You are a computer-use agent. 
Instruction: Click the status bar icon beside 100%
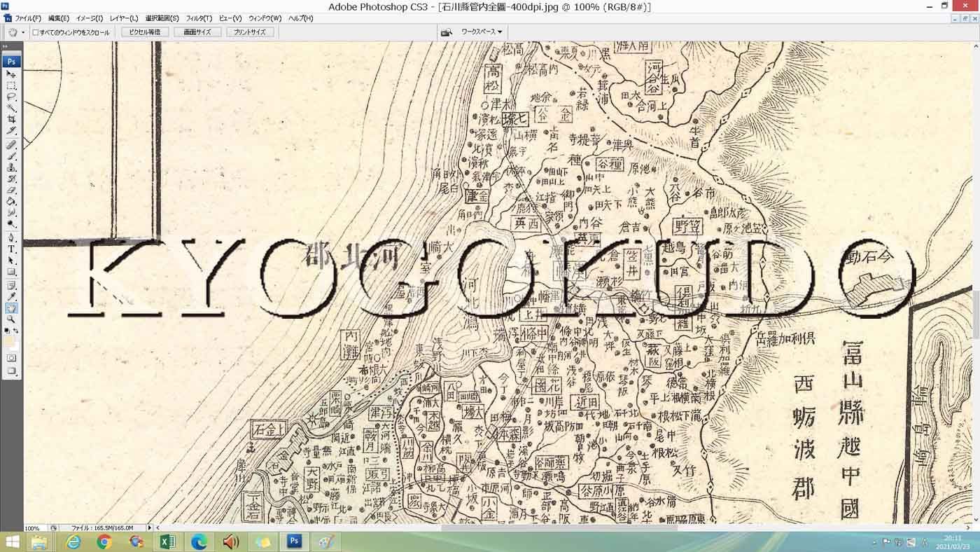pyautogui.click(x=53, y=528)
